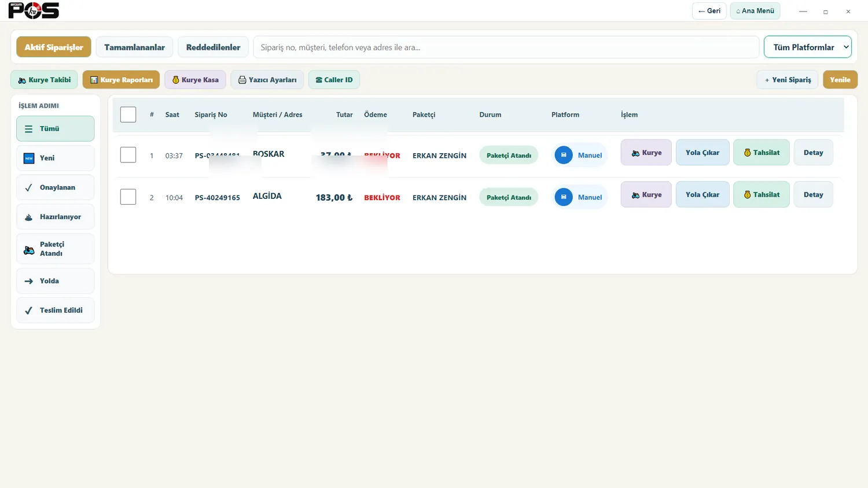Refresh list with Yenile button
The image size is (868, 488).
840,80
